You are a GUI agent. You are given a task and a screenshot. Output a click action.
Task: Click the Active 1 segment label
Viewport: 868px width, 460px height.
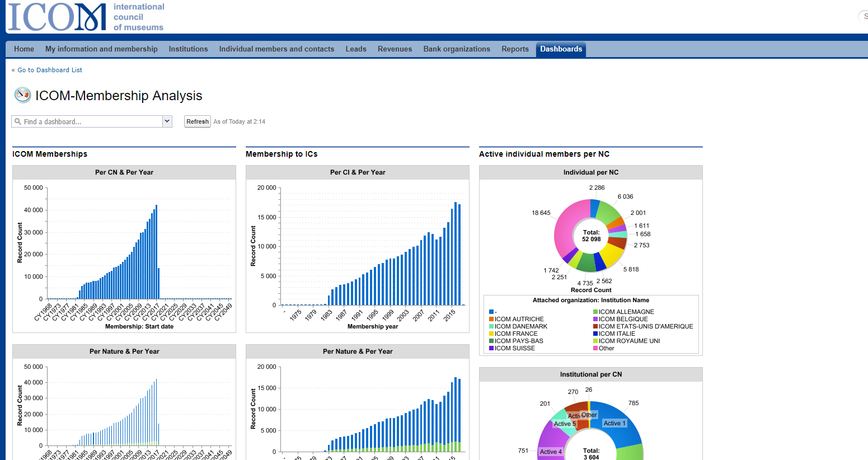(x=614, y=423)
